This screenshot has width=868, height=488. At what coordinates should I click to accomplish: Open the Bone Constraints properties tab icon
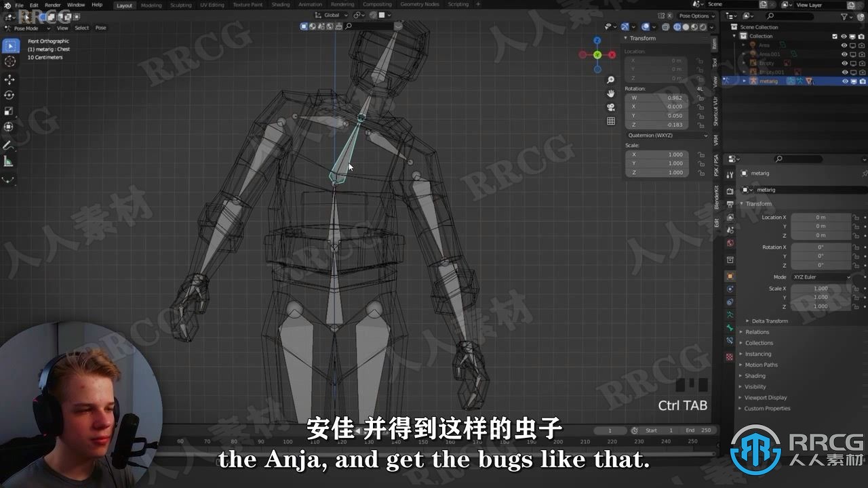click(730, 341)
